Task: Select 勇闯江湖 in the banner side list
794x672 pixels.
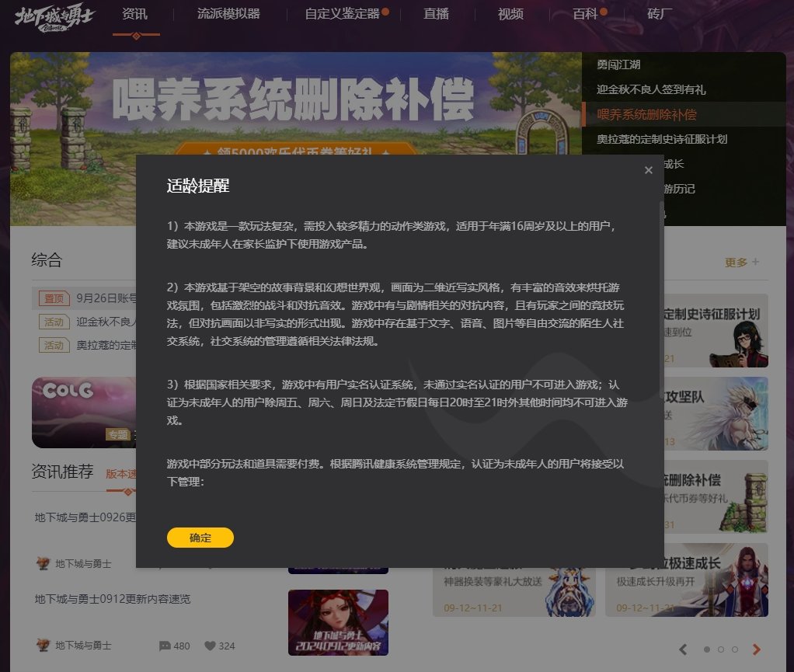Action: point(618,64)
